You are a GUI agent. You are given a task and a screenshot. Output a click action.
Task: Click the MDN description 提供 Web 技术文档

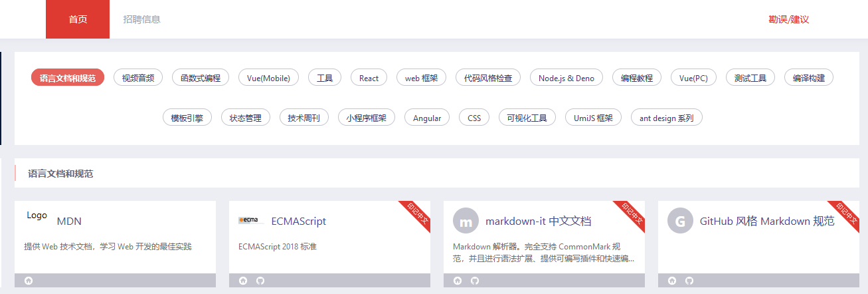point(108,247)
